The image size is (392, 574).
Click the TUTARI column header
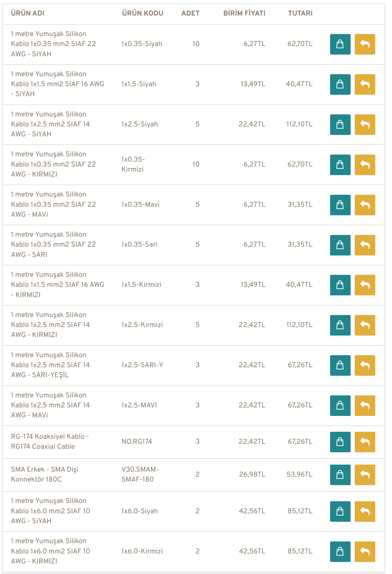(300, 13)
